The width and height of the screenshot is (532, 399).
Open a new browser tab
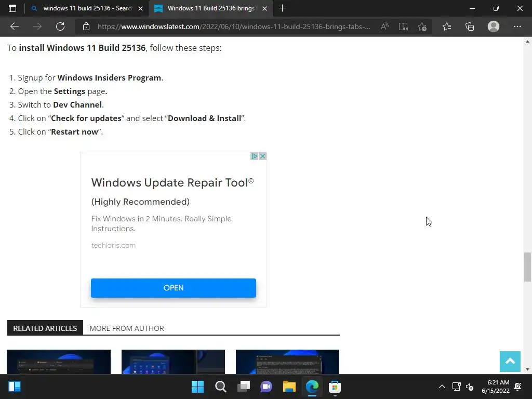pos(282,8)
